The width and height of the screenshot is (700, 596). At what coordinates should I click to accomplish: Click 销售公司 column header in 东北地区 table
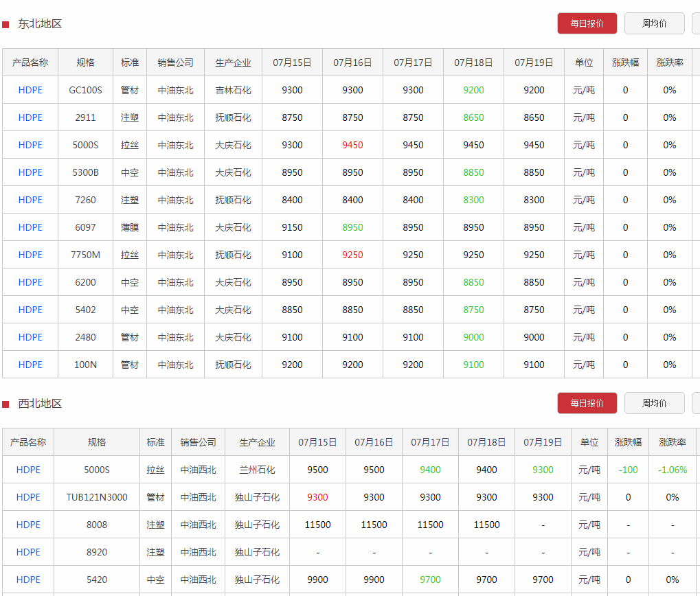(x=175, y=62)
